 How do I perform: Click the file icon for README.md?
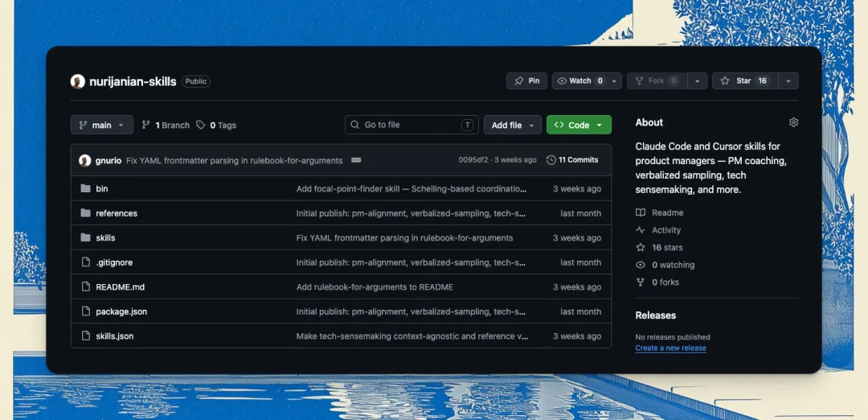point(85,286)
